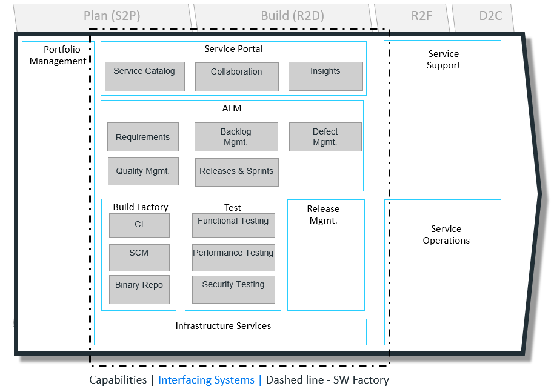Image resolution: width=554 pixels, height=392 pixels.
Task: Click the Interfacing Systems legend text
Action: coord(206,380)
